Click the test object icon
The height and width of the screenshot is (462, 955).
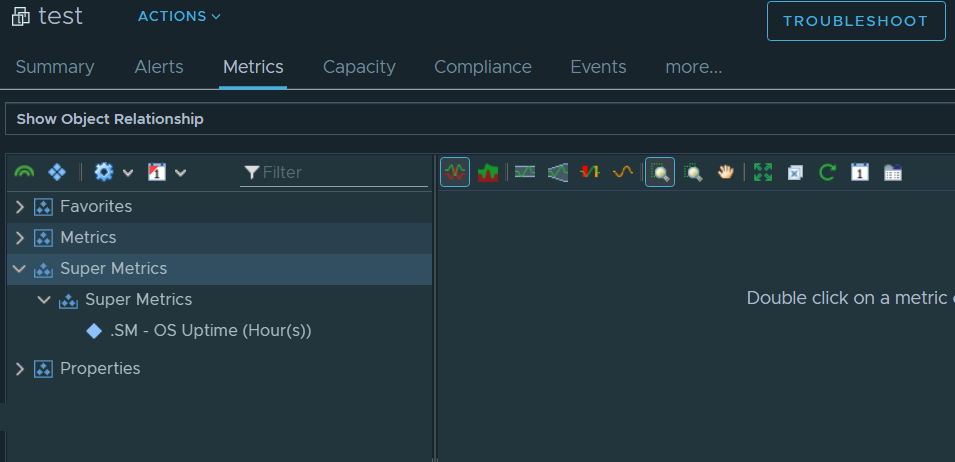pyautogui.click(x=21, y=17)
